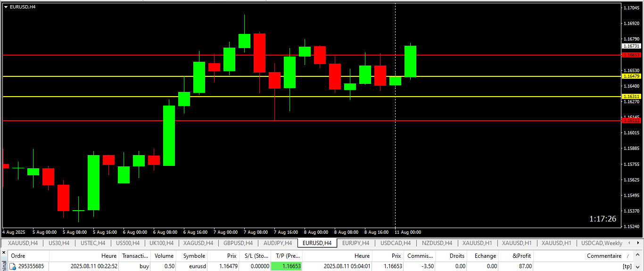This screenshot has height=271, width=644.
Task: Click the yellow 1.16311 axis price label
Action: point(631,96)
